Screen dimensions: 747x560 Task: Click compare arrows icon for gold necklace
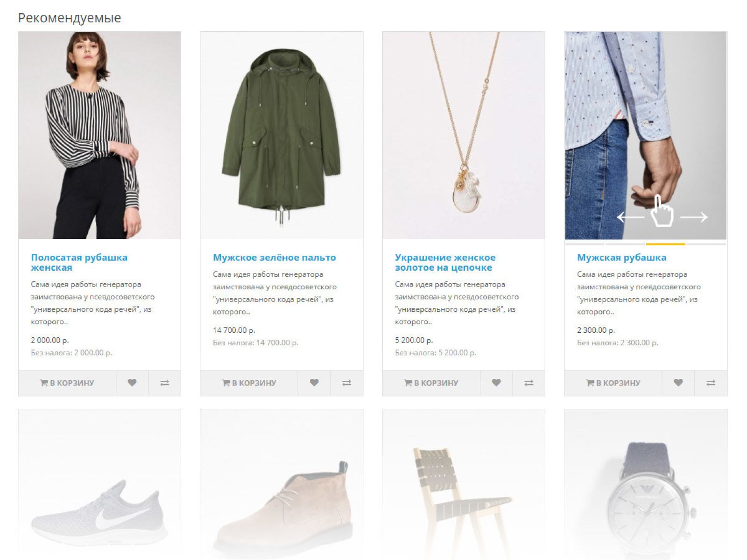point(529,383)
